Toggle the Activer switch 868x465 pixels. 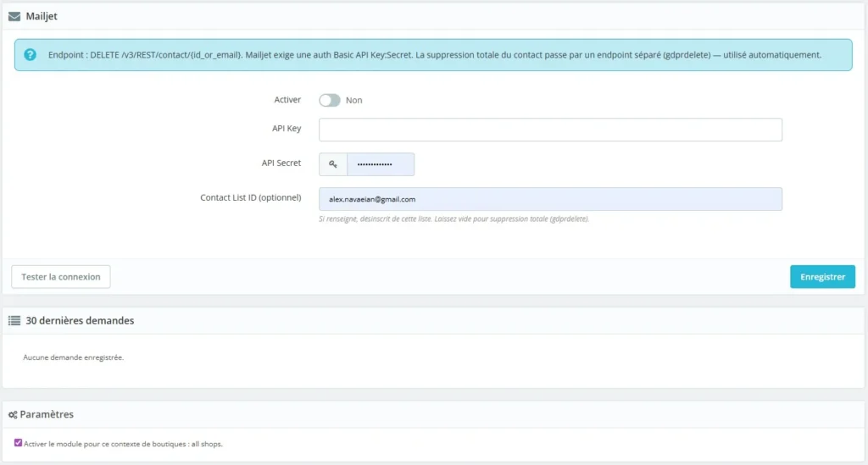330,100
